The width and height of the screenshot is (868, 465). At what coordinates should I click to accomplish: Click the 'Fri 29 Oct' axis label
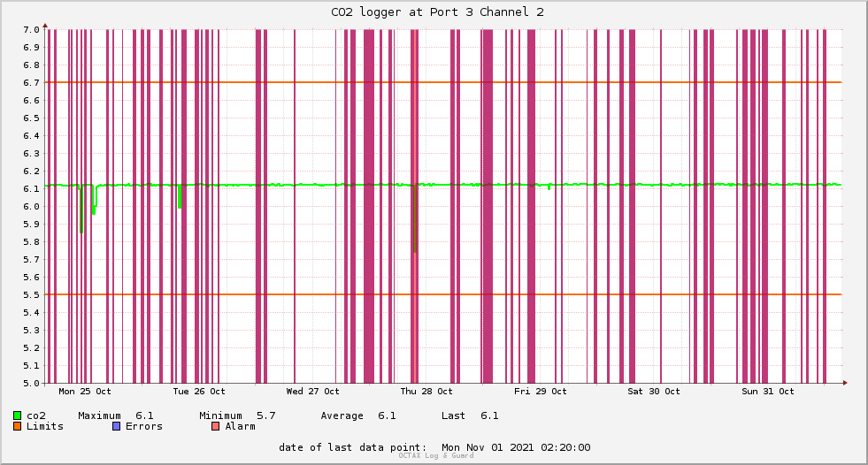(541, 392)
